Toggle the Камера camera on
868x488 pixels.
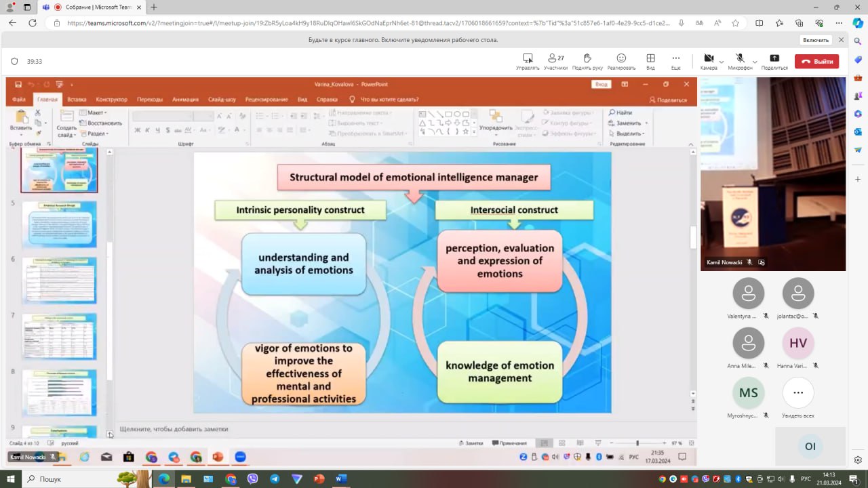click(x=709, y=59)
